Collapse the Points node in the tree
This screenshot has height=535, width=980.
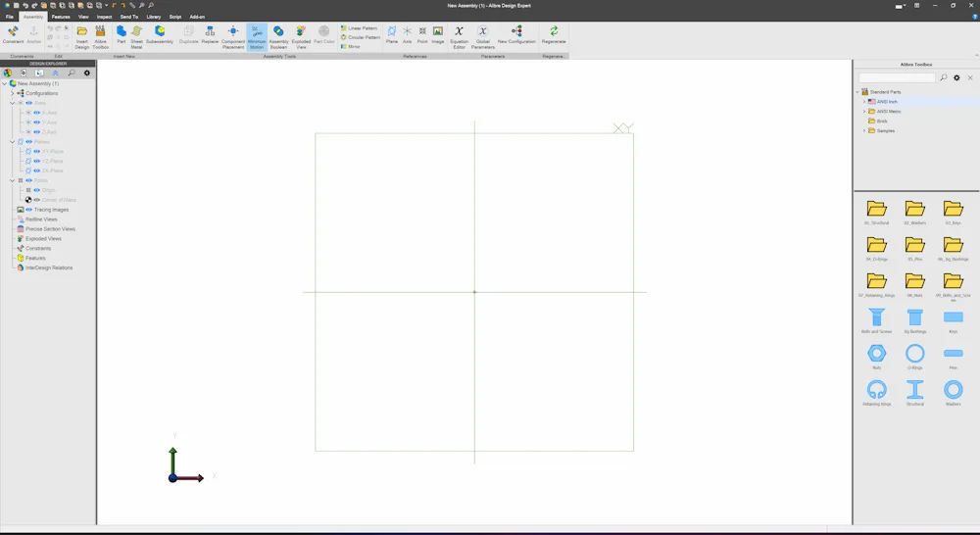coord(13,180)
